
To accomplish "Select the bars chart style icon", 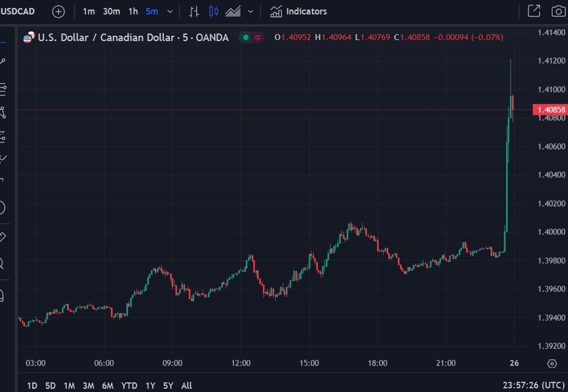I will (194, 11).
